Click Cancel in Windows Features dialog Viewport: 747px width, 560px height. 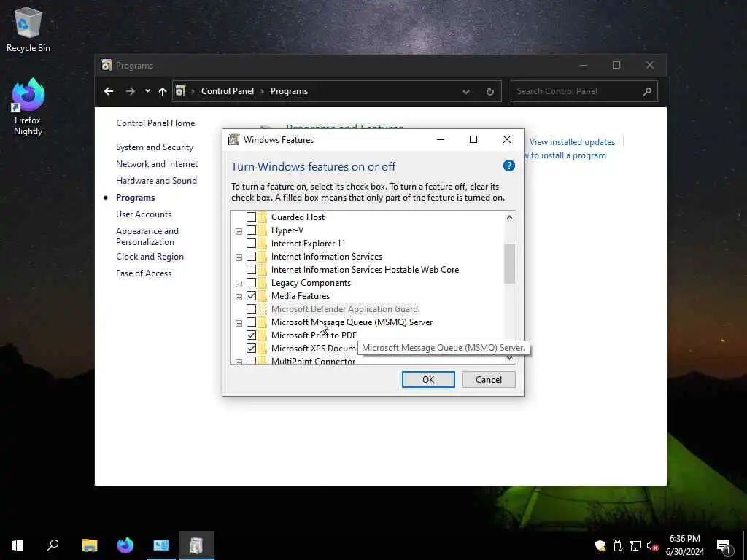click(x=489, y=379)
